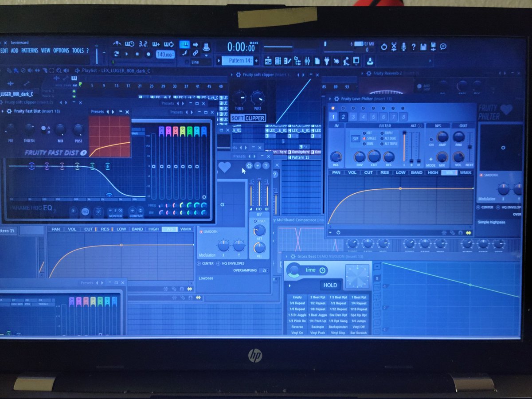Toggle the A/B switch in Fruity Fast Dist
532x399 pixels.
point(44,129)
